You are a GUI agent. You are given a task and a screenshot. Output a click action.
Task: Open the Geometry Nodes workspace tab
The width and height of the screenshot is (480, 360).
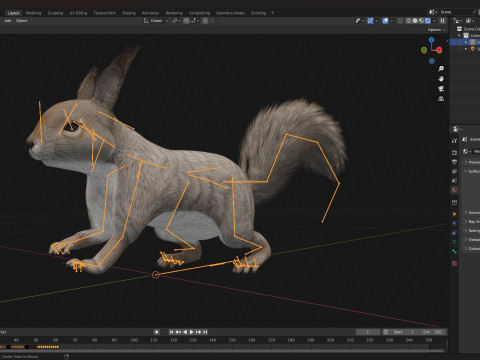coord(230,13)
